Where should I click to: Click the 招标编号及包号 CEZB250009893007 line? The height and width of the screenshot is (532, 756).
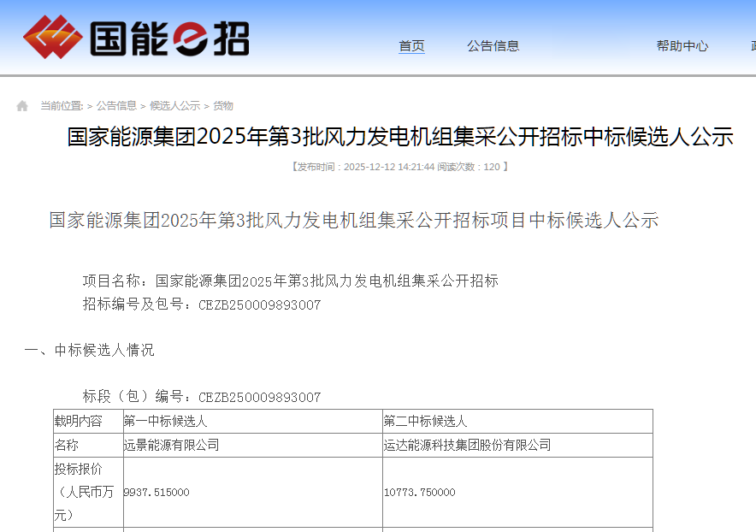click(202, 304)
